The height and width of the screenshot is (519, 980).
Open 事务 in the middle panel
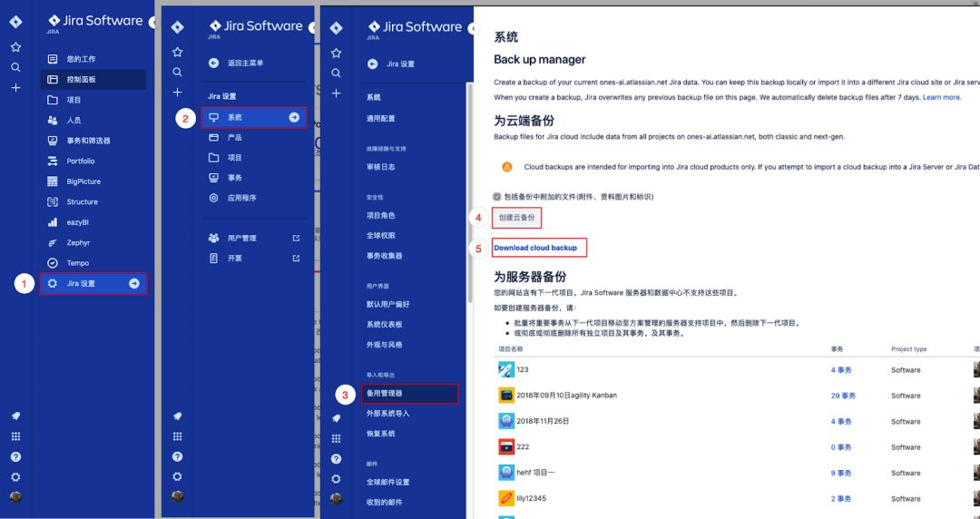coord(254,178)
